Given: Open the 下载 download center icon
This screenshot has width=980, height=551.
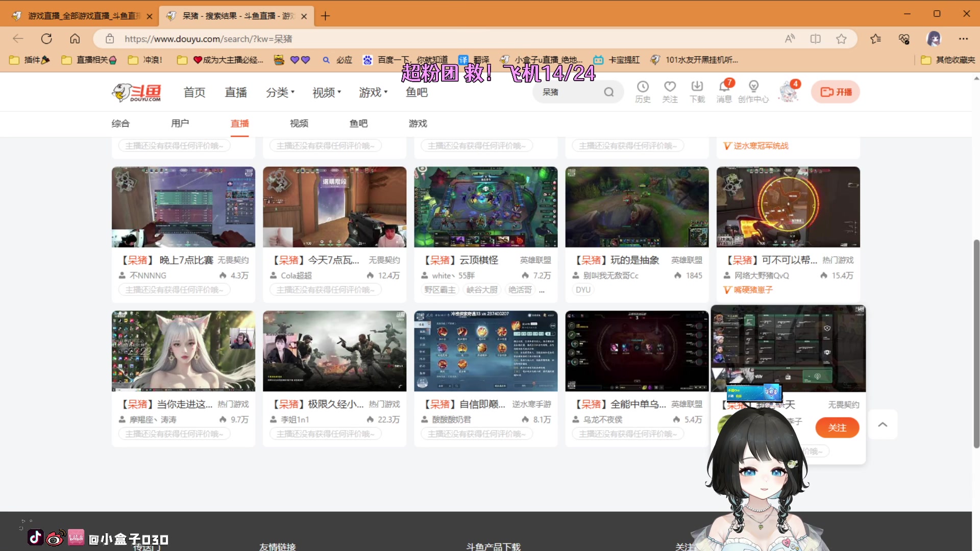Looking at the screenshot, I should (x=697, y=91).
